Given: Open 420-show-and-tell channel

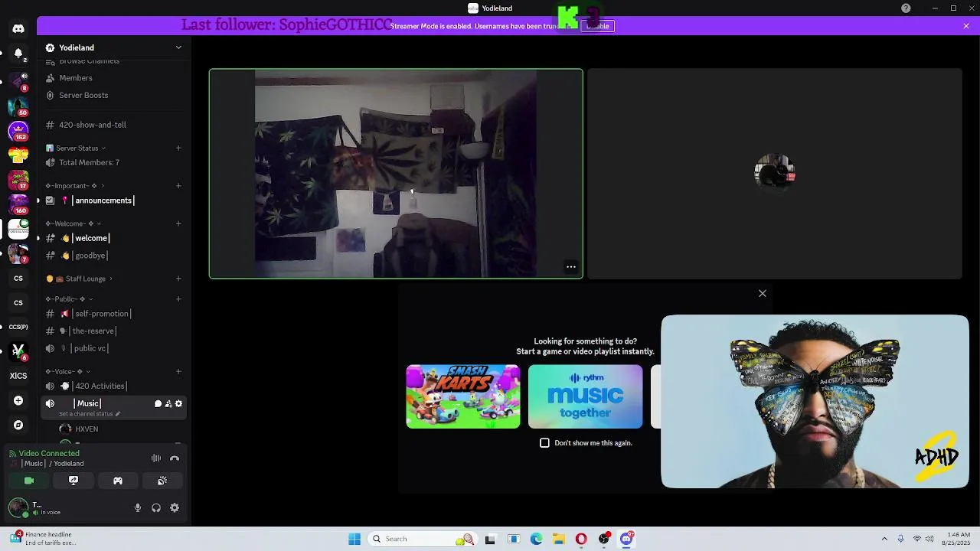Looking at the screenshot, I should 113,125.
